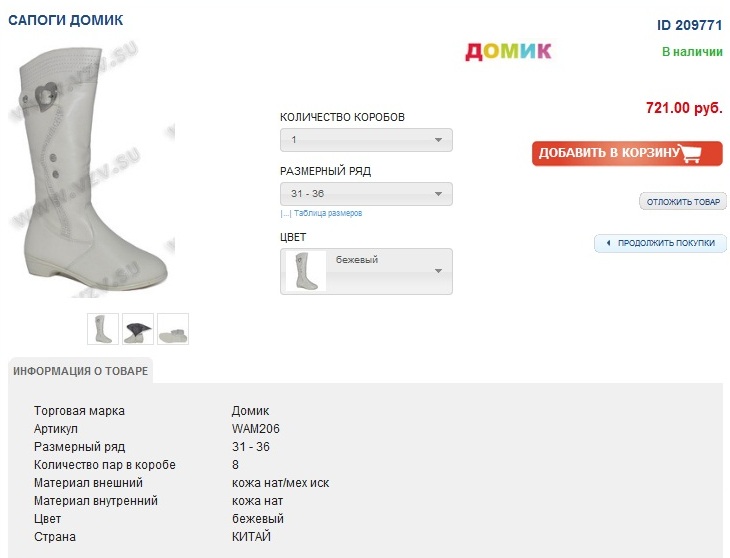Click the ID 209771 label
This screenshot has height=558, width=730.
pos(689,26)
